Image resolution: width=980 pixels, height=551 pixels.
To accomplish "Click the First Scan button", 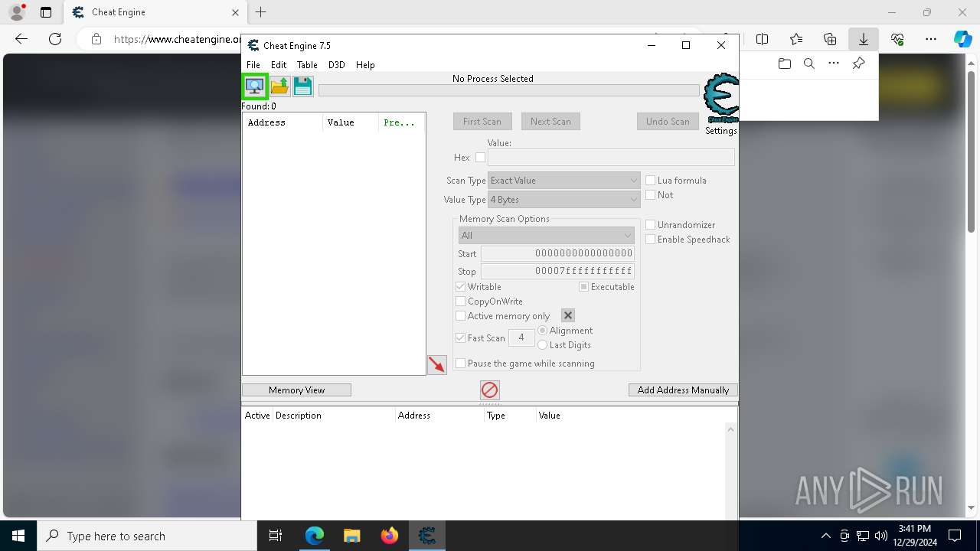I will click(482, 122).
